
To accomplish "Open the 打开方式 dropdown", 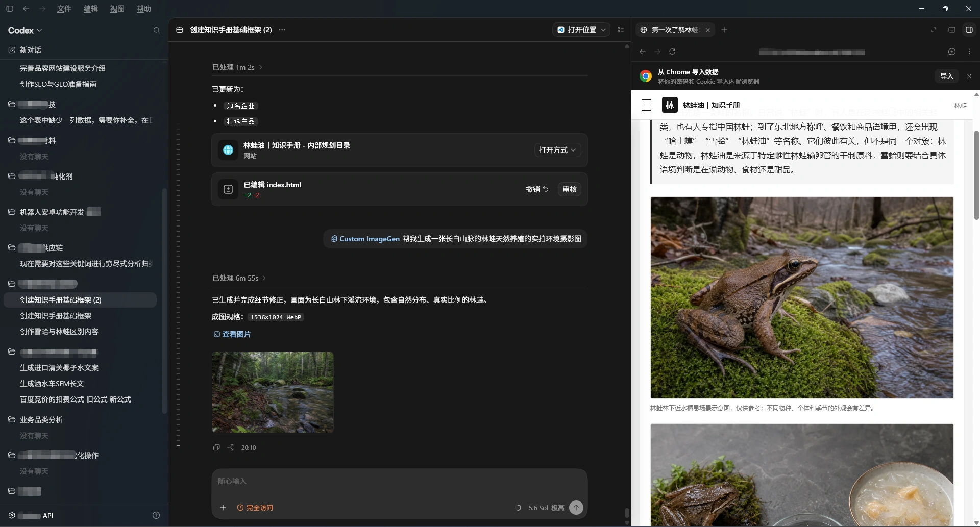I will pos(557,150).
